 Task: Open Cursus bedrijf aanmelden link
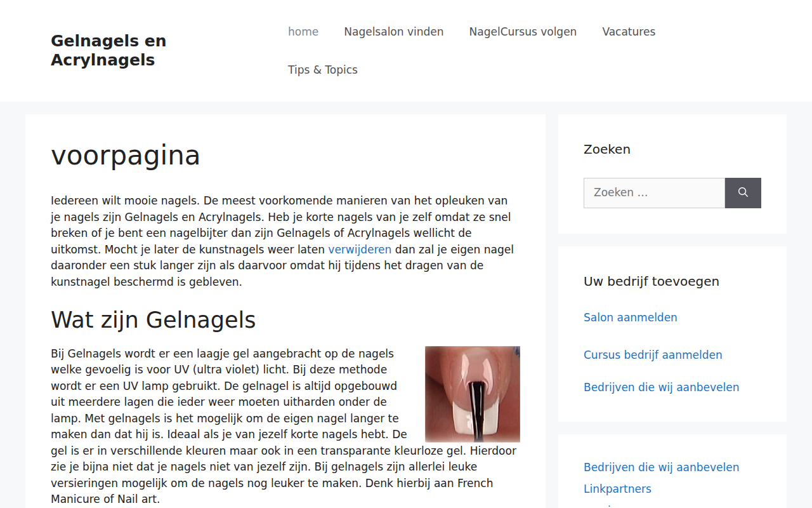653,355
